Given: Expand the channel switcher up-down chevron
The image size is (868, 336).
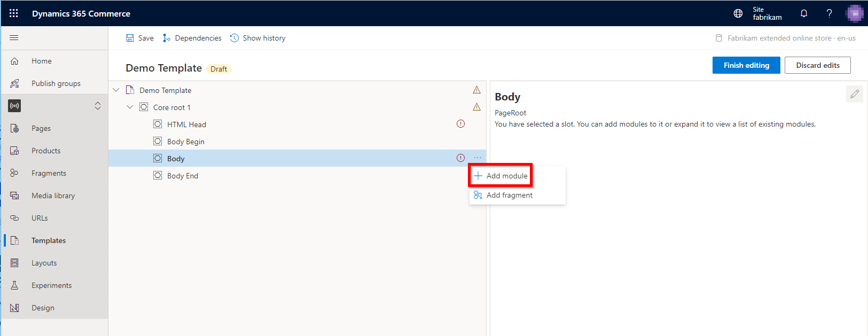Looking at the screenshot, I should coord(98,106).
